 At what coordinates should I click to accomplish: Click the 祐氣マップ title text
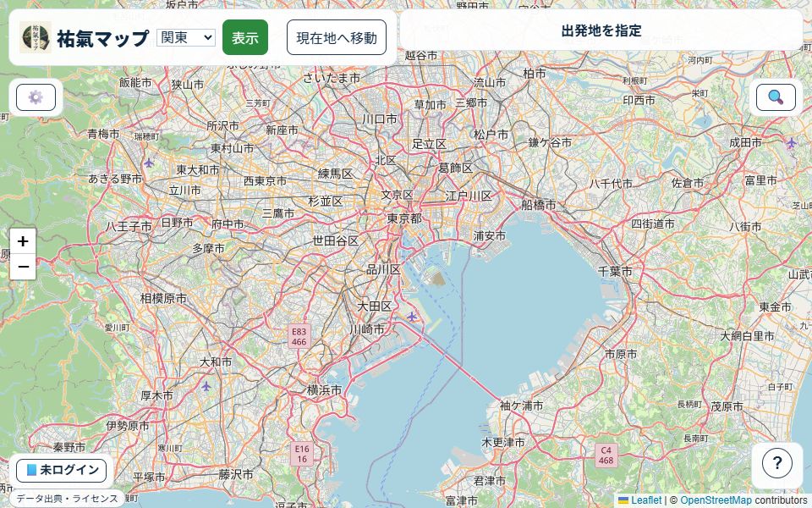click(x=103, y=38)
